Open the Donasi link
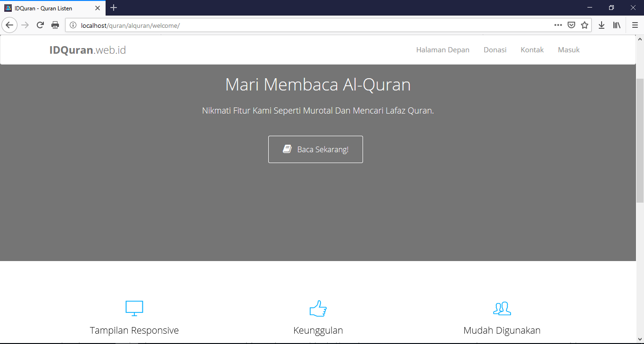644x344 pixels. coord(495,49)
